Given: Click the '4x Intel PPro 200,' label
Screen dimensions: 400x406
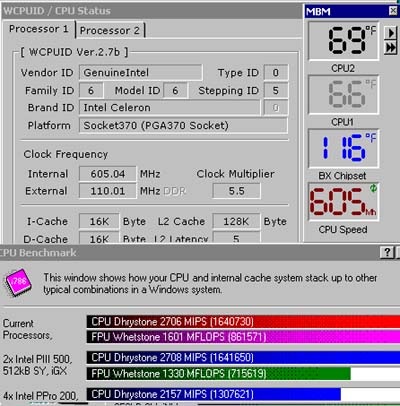Looking at the screenshot, I should pos(40,396).
